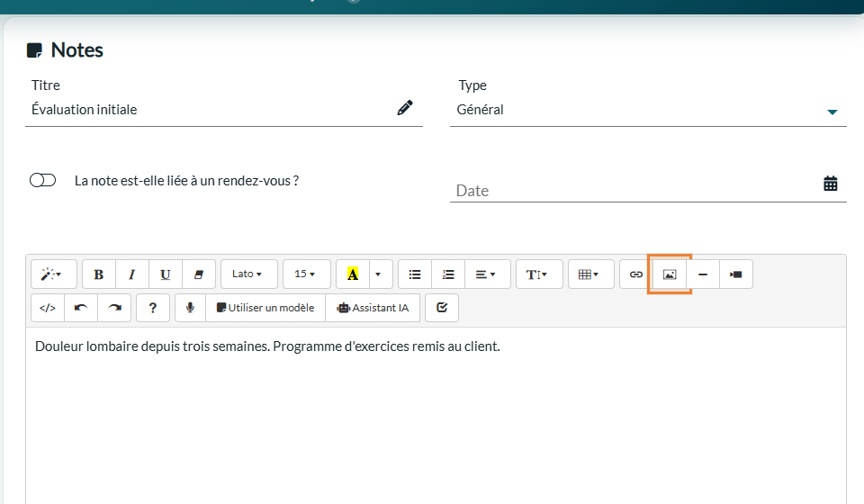864x504 pixels.
Task: Click the pencil icon to edit the title
Action: pyautogui.click(x=405, y=107)
